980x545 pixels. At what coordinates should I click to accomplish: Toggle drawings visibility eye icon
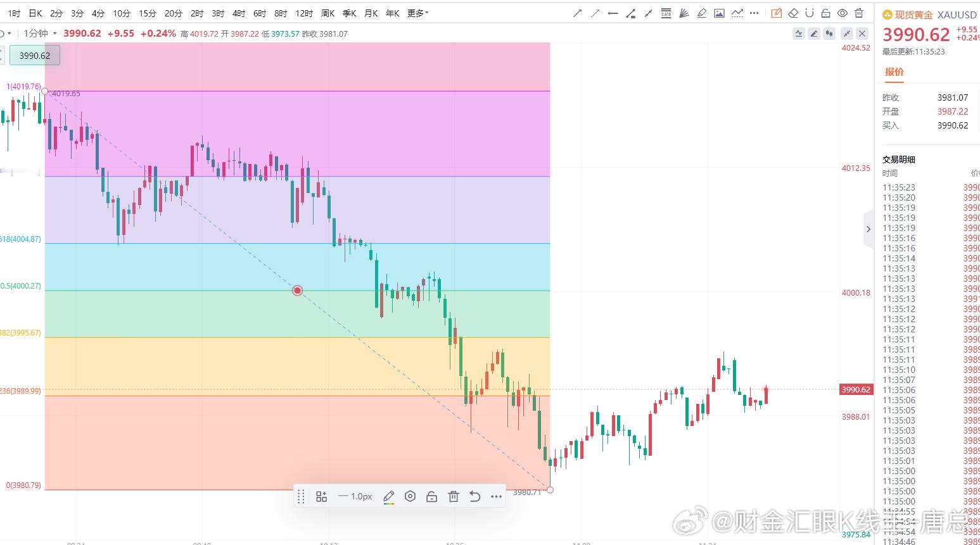pyautogui.click(x=842, y=13)
